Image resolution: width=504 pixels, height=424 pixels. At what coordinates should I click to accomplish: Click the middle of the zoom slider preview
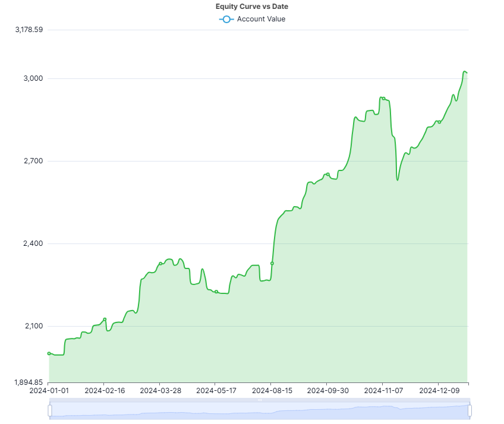[x=260, y=411]
